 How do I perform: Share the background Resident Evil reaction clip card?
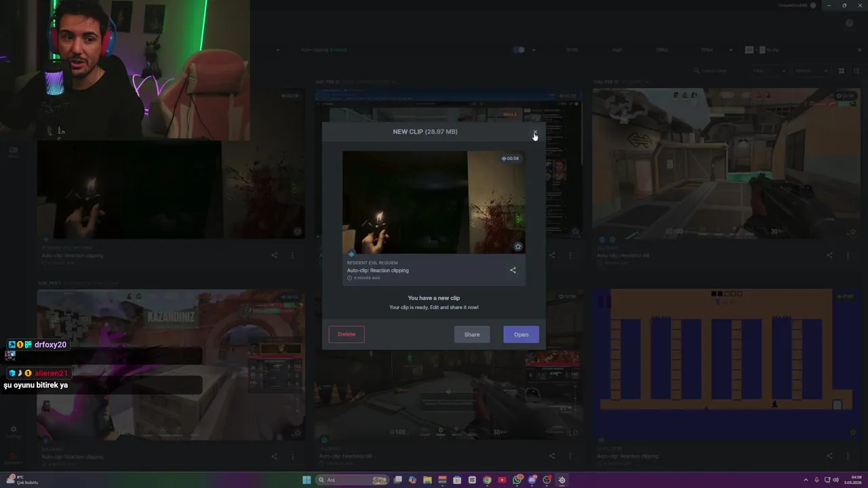(x=275, y=256)
